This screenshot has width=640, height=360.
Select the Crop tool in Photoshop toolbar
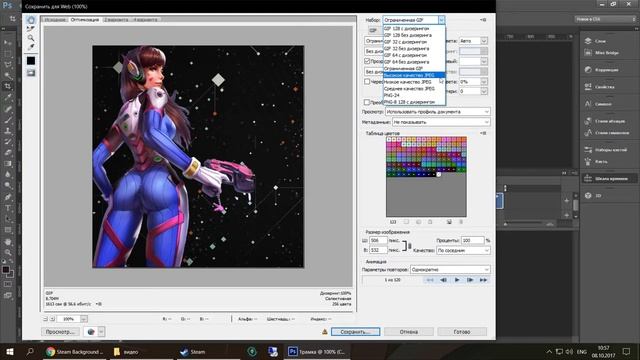pos(8,86)
